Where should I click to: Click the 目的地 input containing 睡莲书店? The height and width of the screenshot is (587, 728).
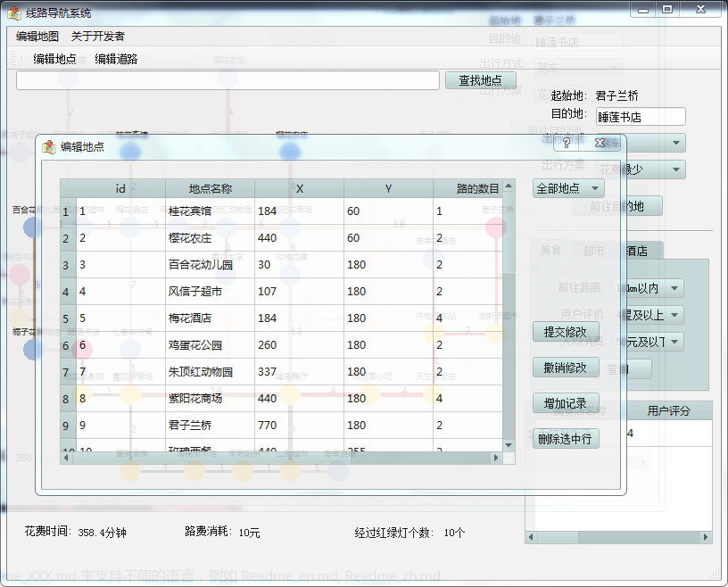pyautogui.click(x=641, y=117)
